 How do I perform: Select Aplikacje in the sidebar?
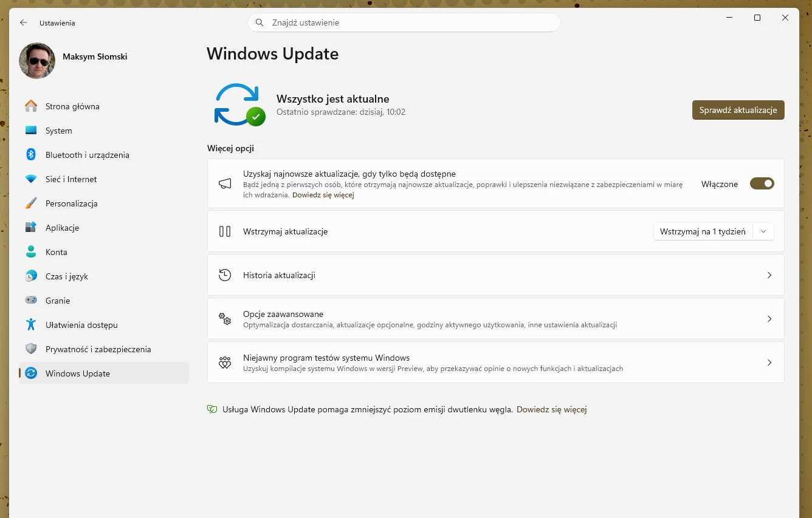pyautogui.click(x=104, y=228)
